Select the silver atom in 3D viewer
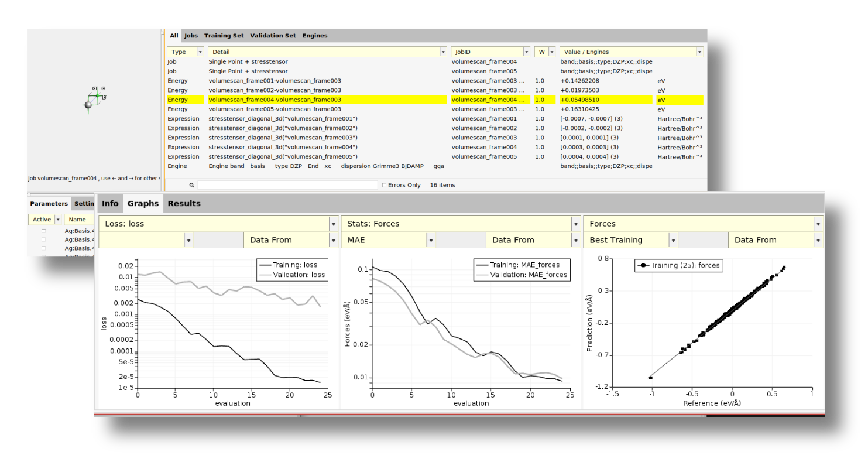 (88, 105)
